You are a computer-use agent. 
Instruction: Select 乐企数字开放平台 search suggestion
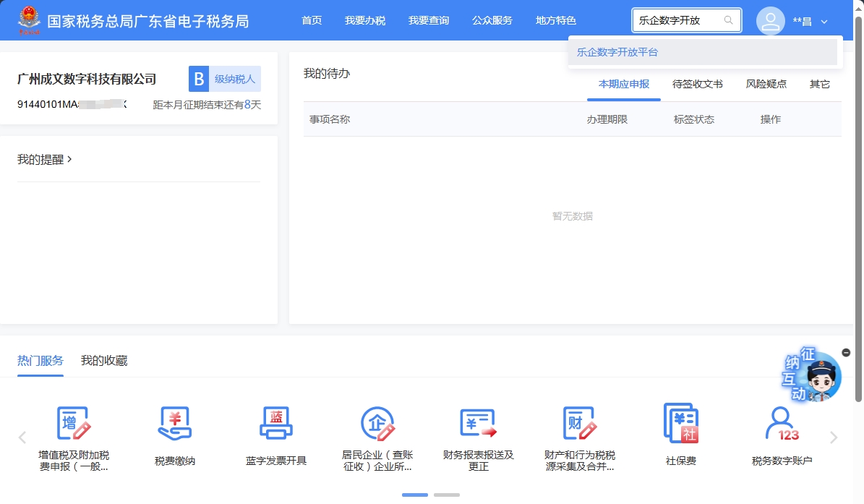pyautogui.click(x=617, y=52)
